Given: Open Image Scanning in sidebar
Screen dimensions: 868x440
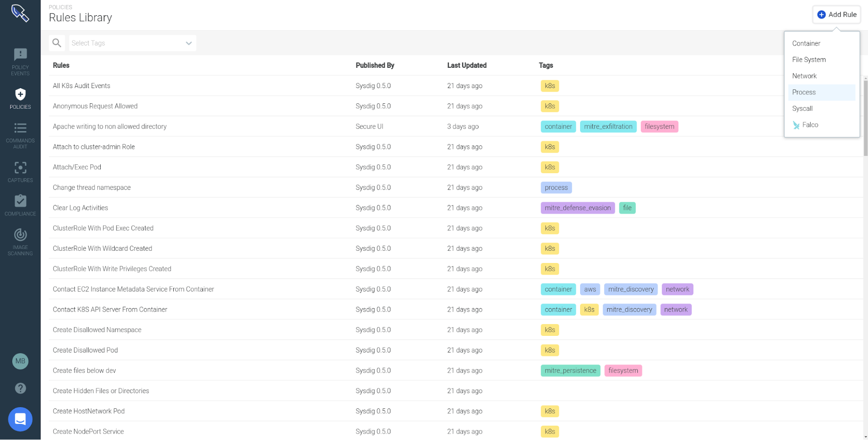Looking at the screenshot, I should 20,242.
